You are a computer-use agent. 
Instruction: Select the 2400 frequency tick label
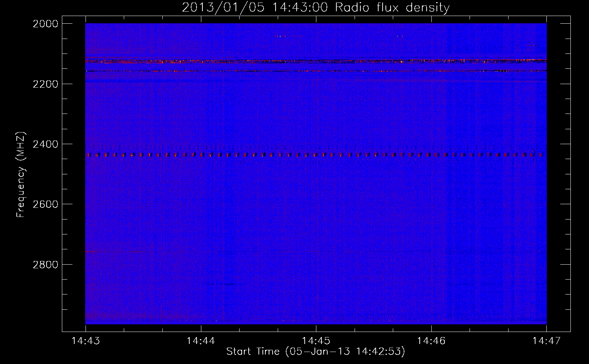click(x=46, y=144)
